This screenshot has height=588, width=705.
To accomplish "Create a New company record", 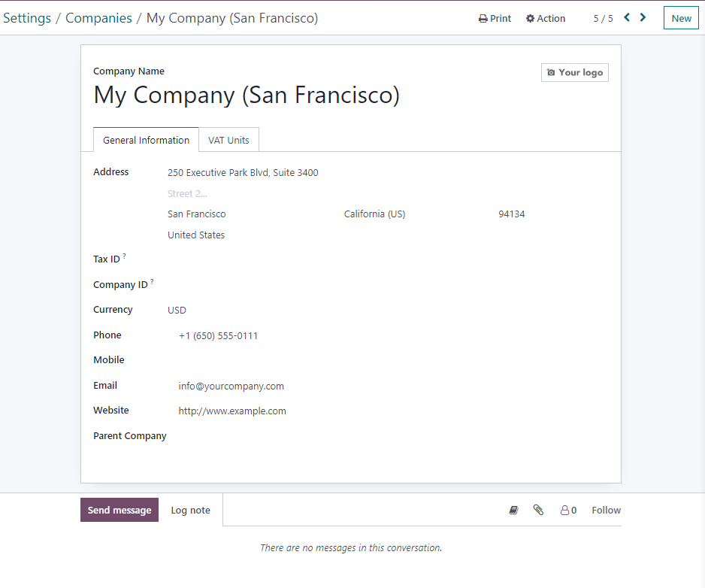I will coord(681,18).
